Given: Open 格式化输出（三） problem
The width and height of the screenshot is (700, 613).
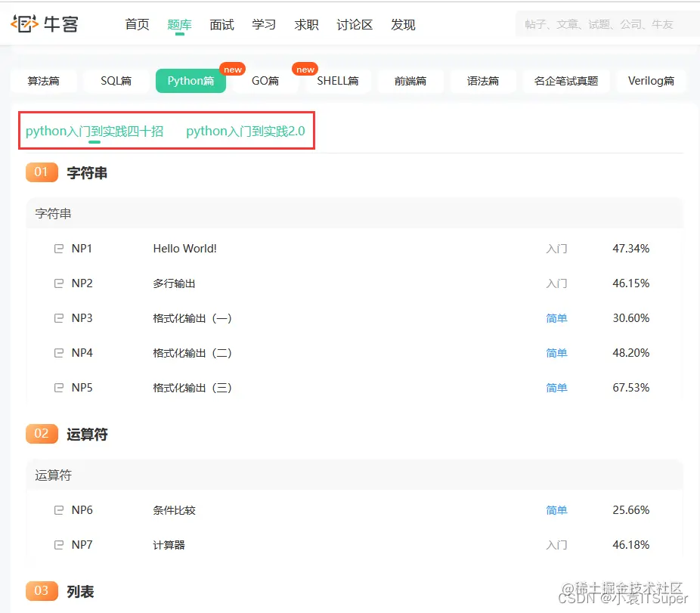Looking at the screenshot, I should (193, 388).
